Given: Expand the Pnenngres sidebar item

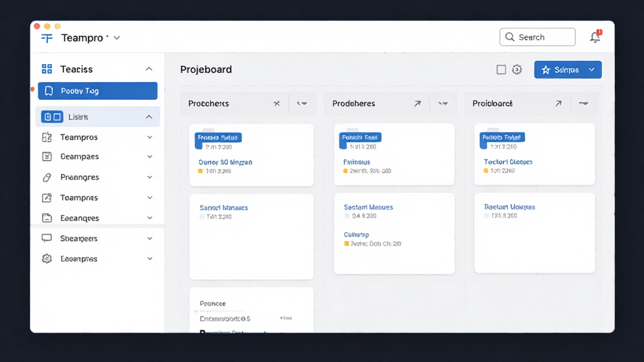Looking at the screenshot, I should (x=150, y=177).
